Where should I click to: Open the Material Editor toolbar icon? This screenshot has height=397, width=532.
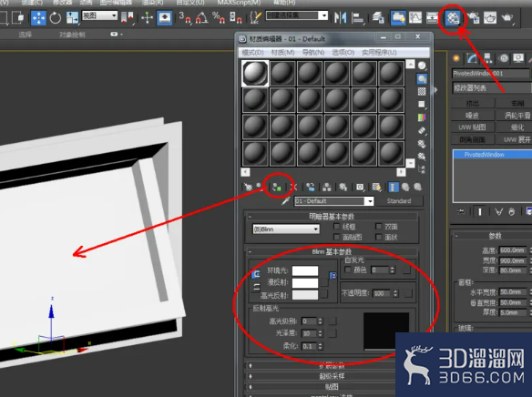(x=453, y=17)
